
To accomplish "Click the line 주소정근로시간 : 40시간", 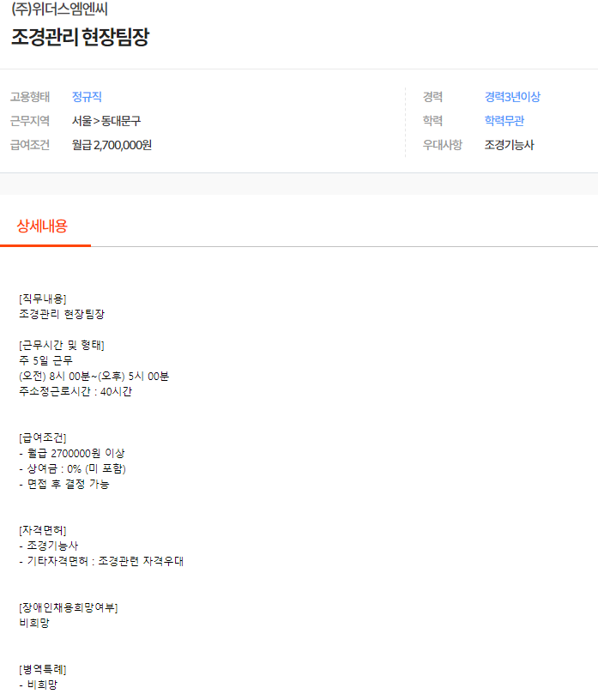I will [76, 391].
